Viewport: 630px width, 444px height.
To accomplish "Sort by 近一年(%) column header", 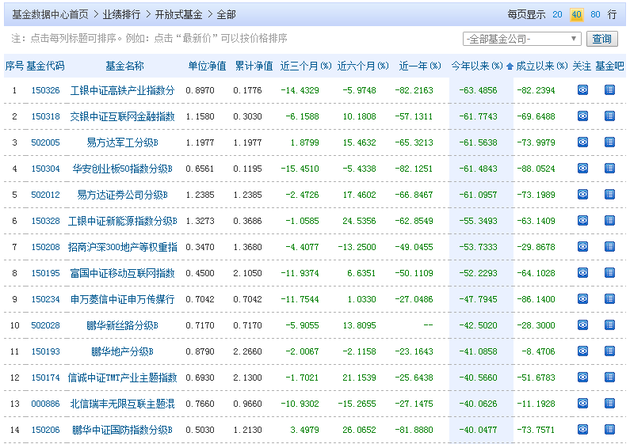I will (x=420, y=65).
